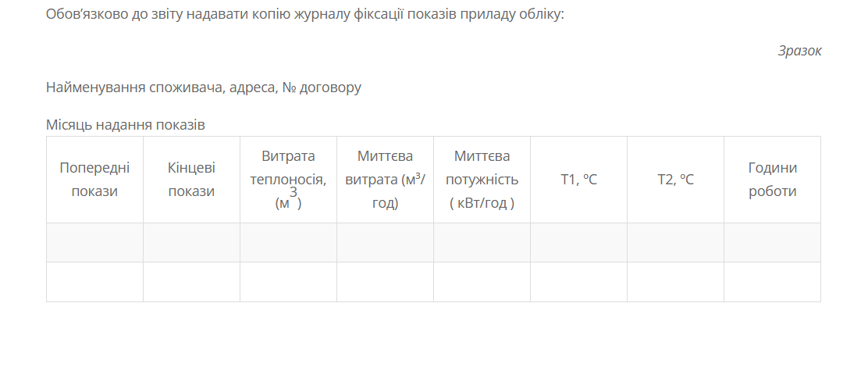
Task: Select the "Витрата теплоносія" header cell
Action: [288, 180]
